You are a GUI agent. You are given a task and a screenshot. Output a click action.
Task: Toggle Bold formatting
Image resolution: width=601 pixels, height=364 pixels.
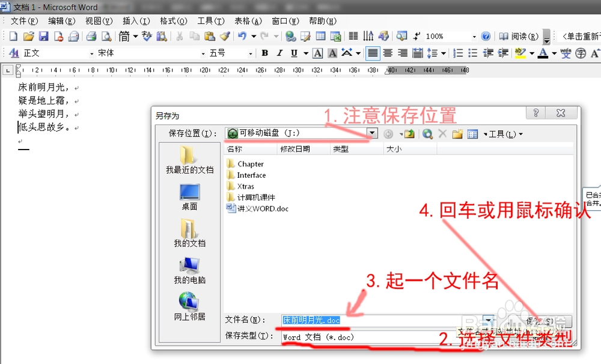264,53
